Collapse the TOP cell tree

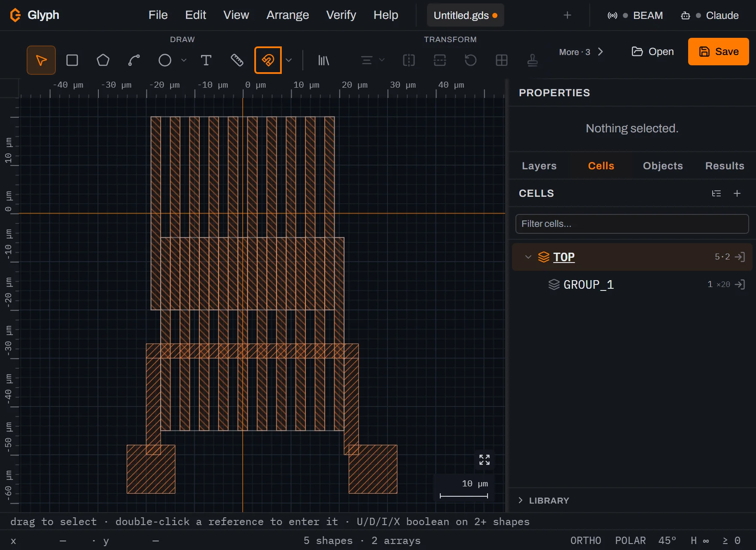pos(528,257)
